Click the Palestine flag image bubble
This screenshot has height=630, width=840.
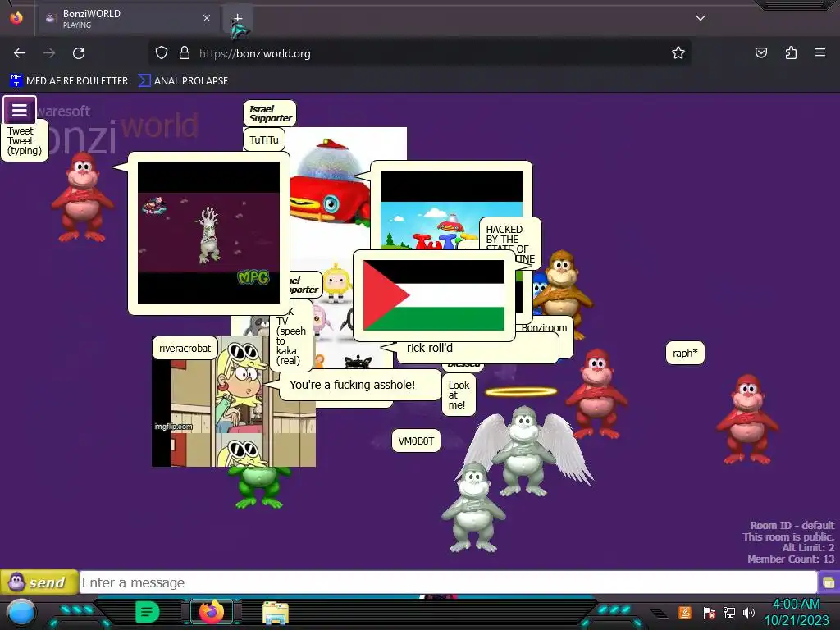tap(434, 295)
